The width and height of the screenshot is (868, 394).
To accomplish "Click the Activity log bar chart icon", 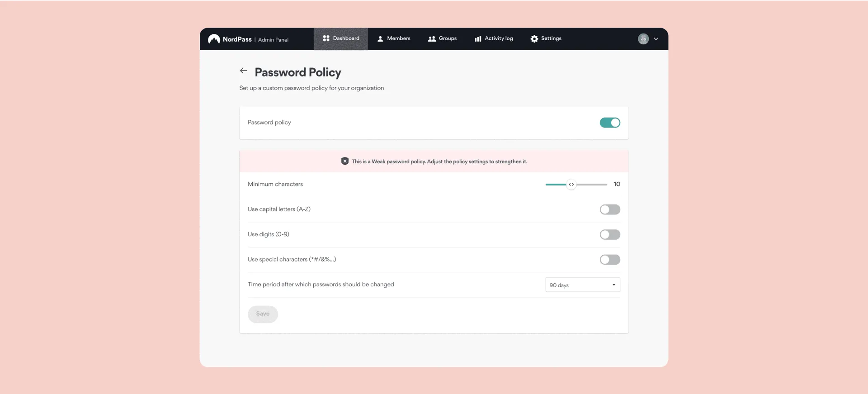I will coord(478,39).
